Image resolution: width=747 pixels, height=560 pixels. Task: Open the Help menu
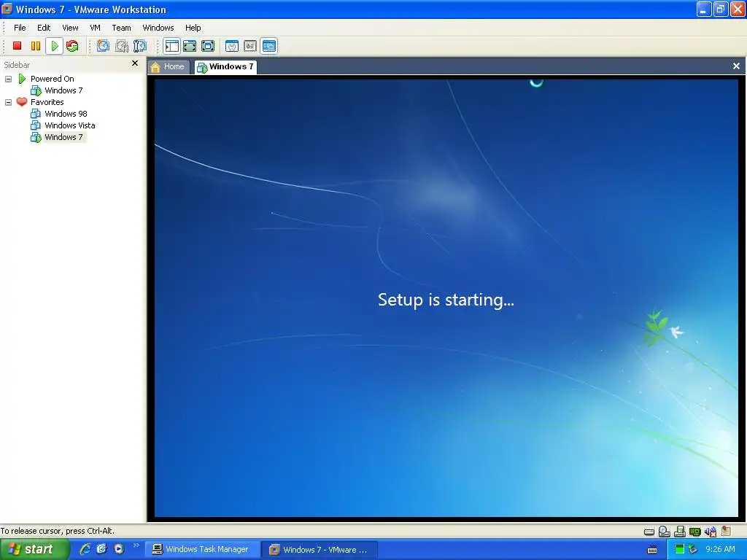tap(193, 28)
